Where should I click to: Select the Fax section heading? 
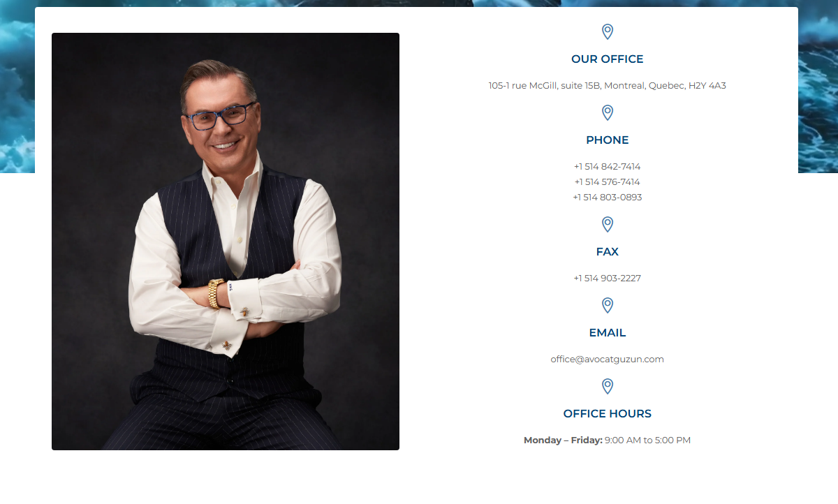608,252
